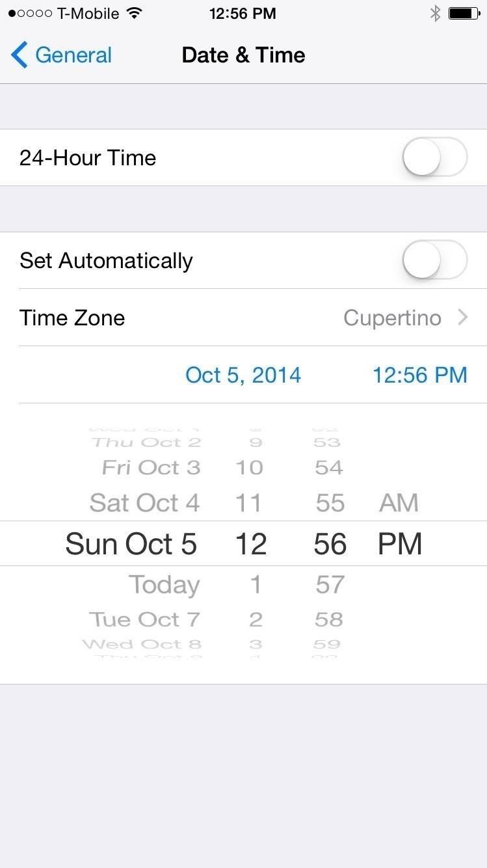Image resolution: width=487 pixels, height=868 pixels.
Task: Tap the Oct 5, 2014 date link
Action: coord(243,375)
